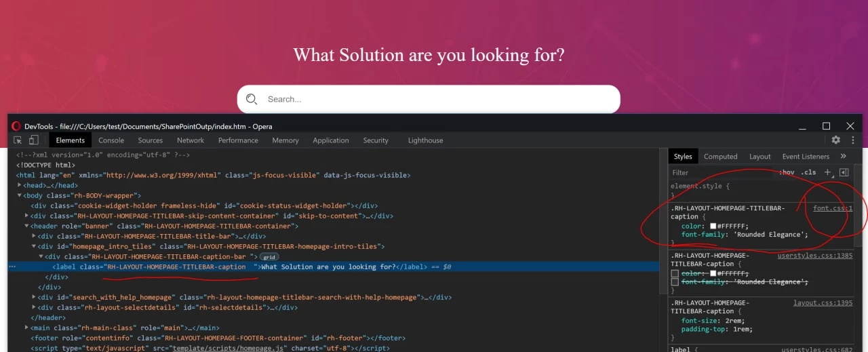Select the !DOCTYPE html row
Viewport: 868px width, 352px height.
point(46,165)
